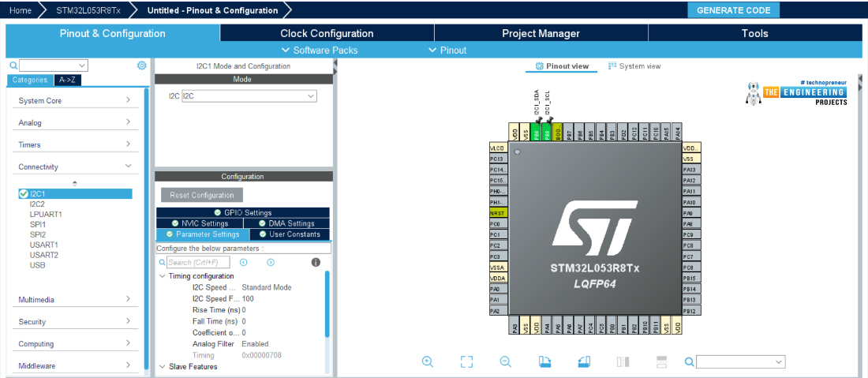The image size is (868, 378).
Task: Click the PC0 pin on the chip
Action: click(498, 224)
